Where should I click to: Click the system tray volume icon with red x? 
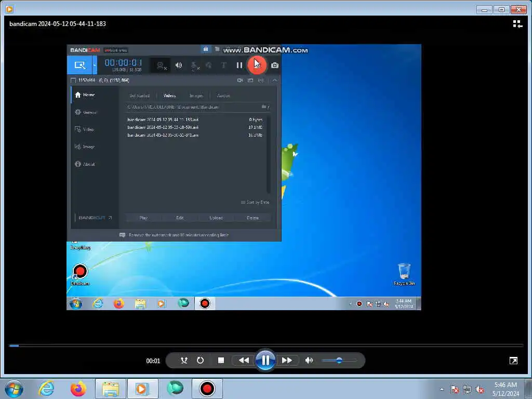point(480,389)
